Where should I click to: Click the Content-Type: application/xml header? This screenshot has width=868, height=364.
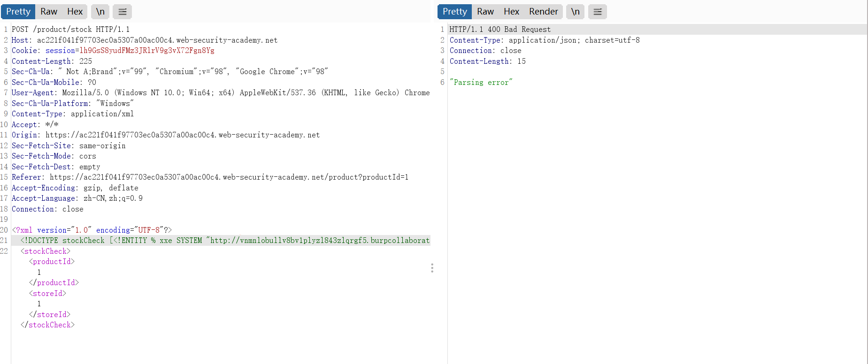[x=73, y=114]
